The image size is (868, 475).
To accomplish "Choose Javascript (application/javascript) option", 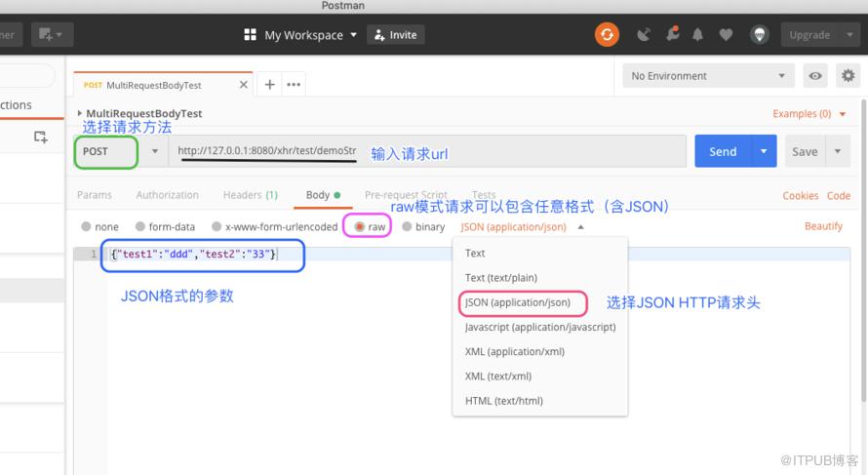I will 540,327.
